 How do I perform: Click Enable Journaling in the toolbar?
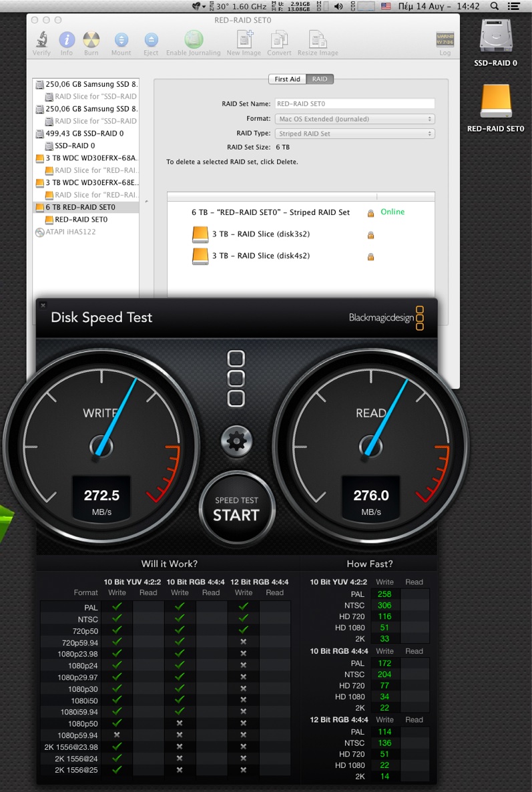(x=194, y=39)
